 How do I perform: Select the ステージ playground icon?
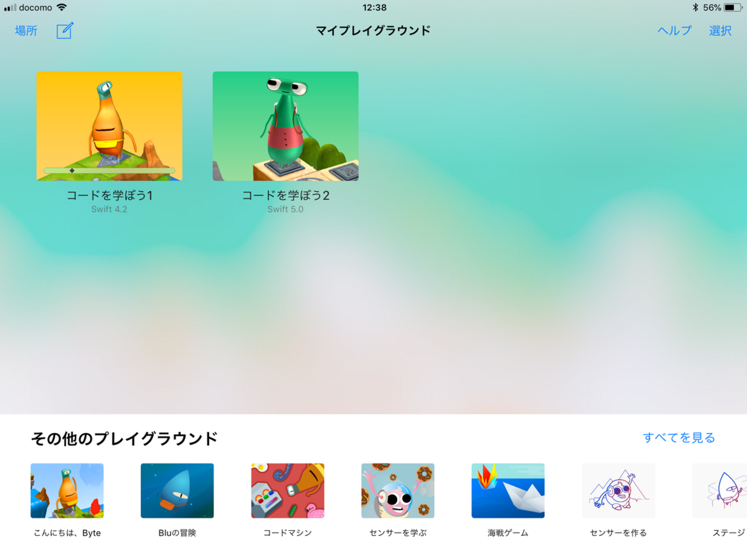(x=719, y=491)
